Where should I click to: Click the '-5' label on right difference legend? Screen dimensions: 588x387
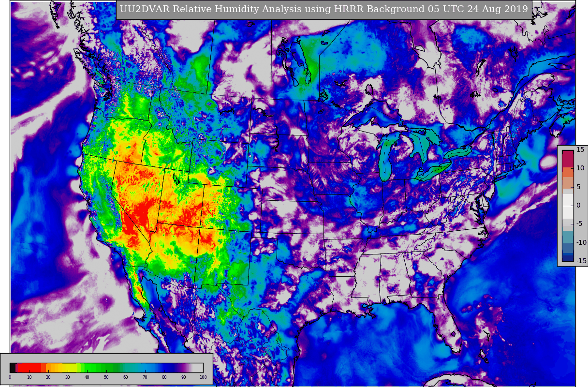[x=579, y=224]
